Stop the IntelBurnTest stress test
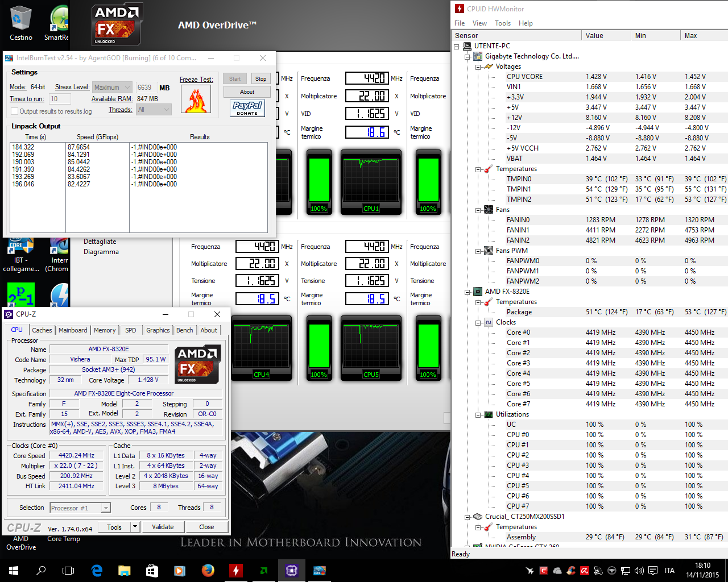The height and width of the screenshot is (582, 728). coord(260,79)
